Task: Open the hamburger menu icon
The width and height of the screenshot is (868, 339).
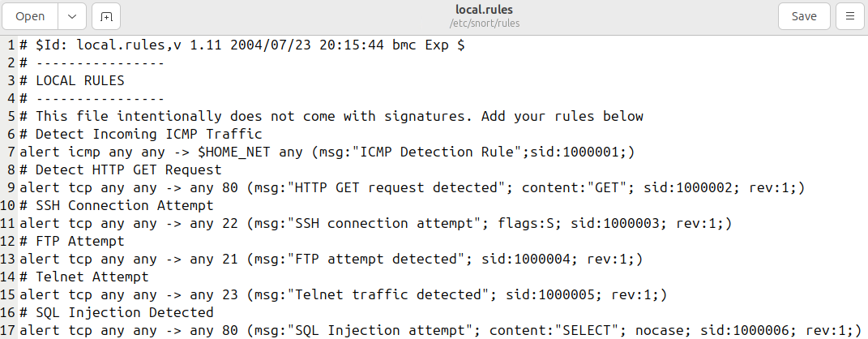Action: [849, 16]
